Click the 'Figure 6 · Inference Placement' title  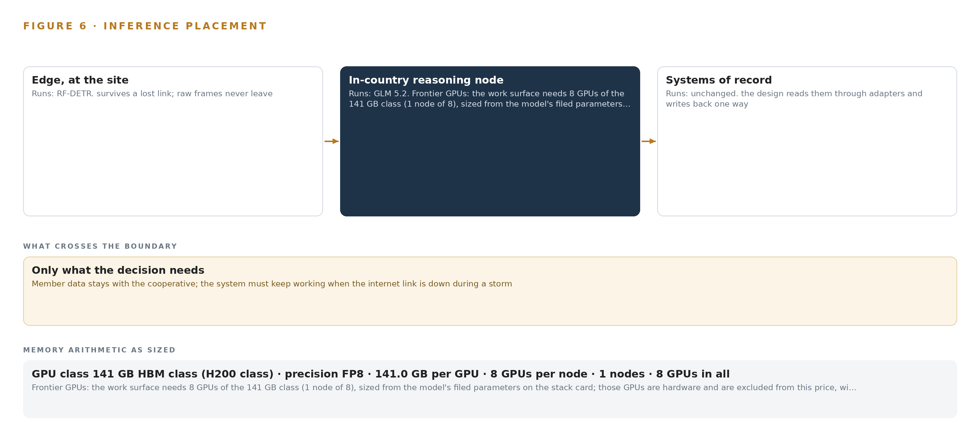click(x=145, y=26)
